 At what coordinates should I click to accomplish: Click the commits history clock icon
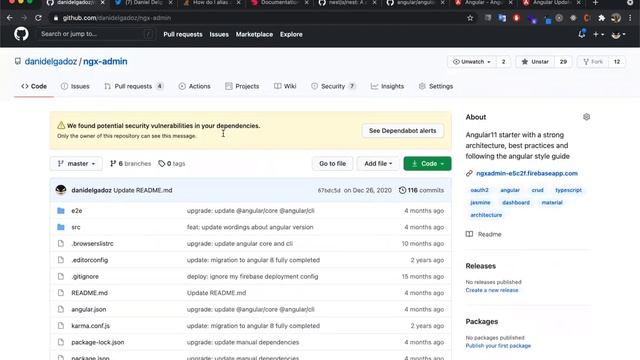(x=402, y=190)
